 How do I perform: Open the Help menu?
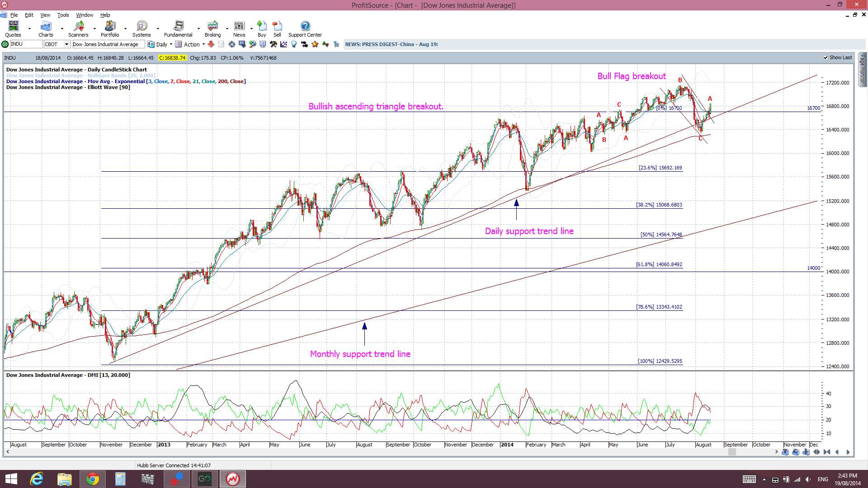pos(105,15)
